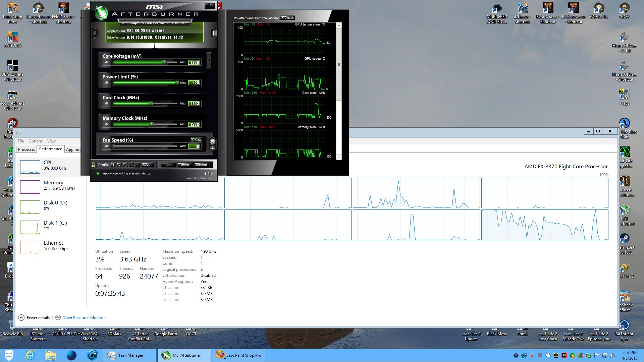
Task: Click the Memory Clock slider handle
Action: coord(152,124)
